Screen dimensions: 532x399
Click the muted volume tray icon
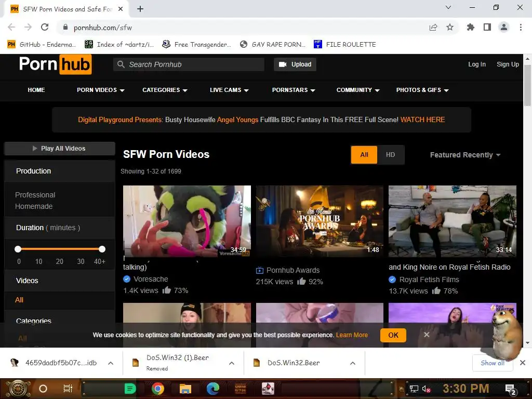click(x=426, y=389)
